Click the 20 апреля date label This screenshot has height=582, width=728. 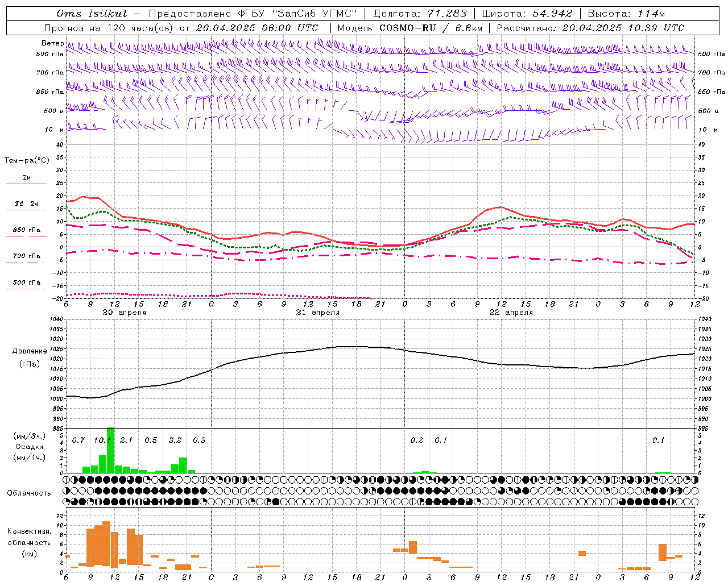click(124, 313)
